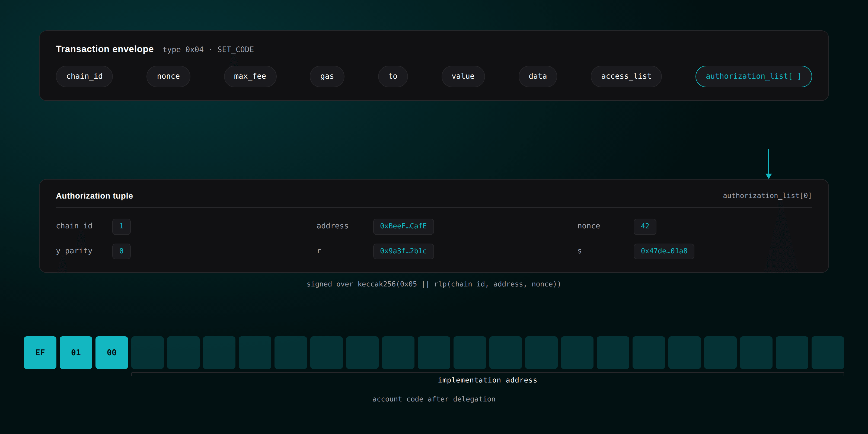Open the highlighted authorization_list[ ] pill

754,76
